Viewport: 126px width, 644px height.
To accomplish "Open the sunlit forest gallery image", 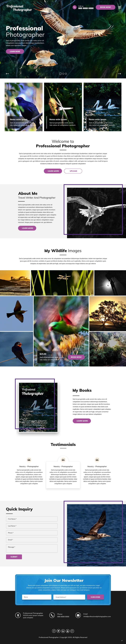I will click(108, 349).
